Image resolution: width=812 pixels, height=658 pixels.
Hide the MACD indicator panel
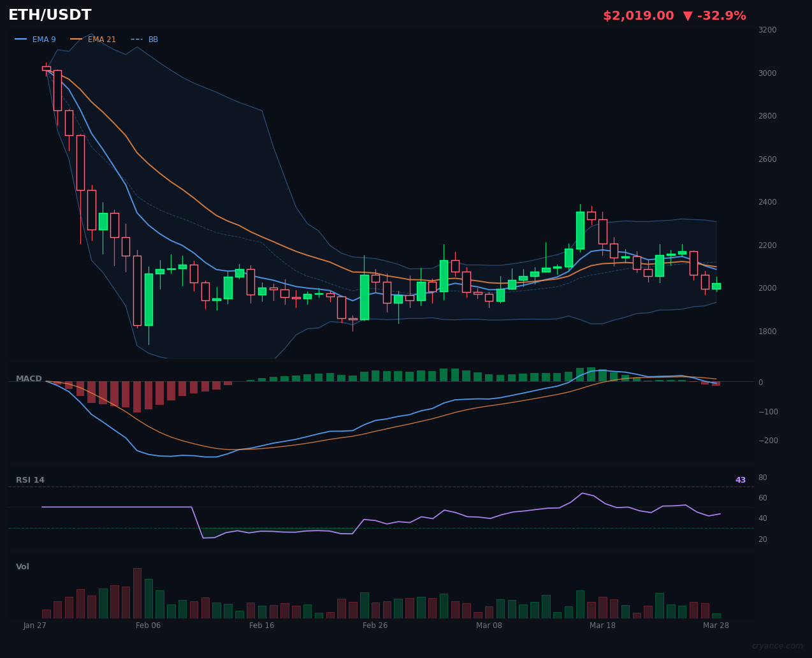pyautogui.click(x=29, y=378)
